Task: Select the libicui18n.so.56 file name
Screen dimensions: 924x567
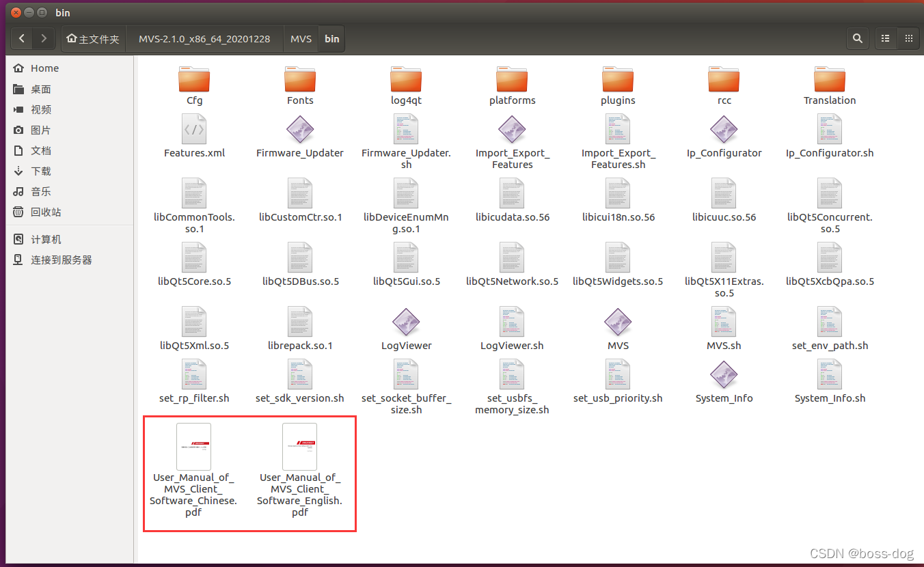Action: 618,217
